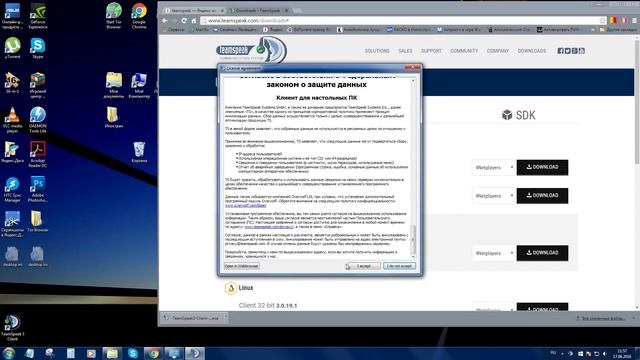Image resolution: width=640 pixels, height=360 pixels.
Task: Select the Корзина recycle bin icon
Action: tap(139, 152)
